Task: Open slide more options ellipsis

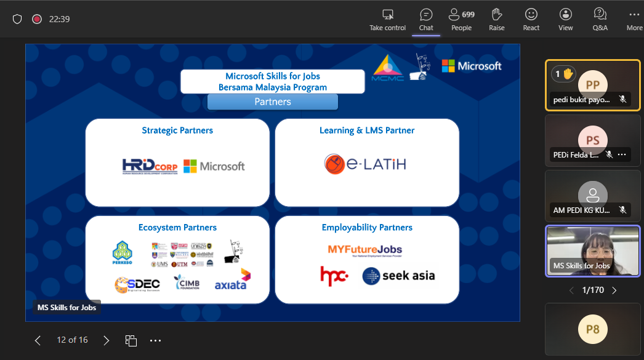Action: coord(155,340)
